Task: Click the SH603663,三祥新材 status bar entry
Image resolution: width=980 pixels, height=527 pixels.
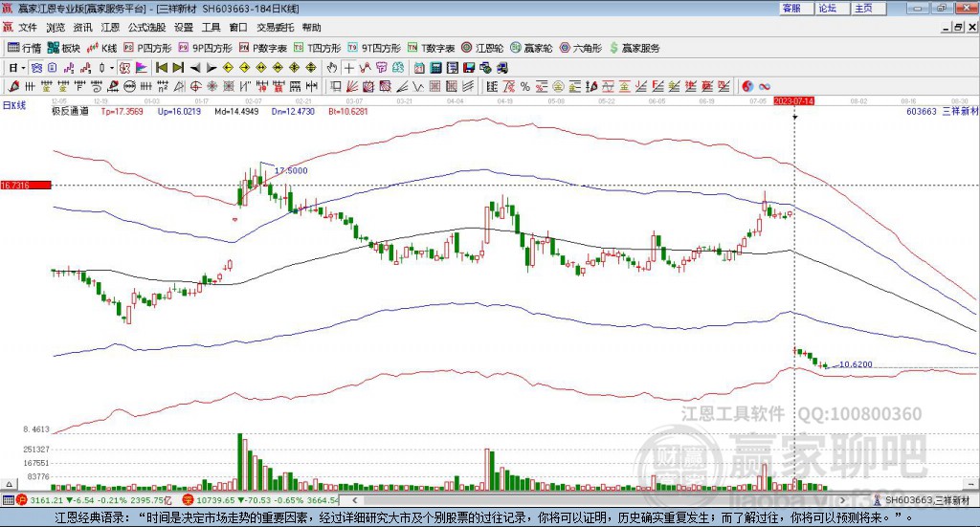Action: (923, 500)
